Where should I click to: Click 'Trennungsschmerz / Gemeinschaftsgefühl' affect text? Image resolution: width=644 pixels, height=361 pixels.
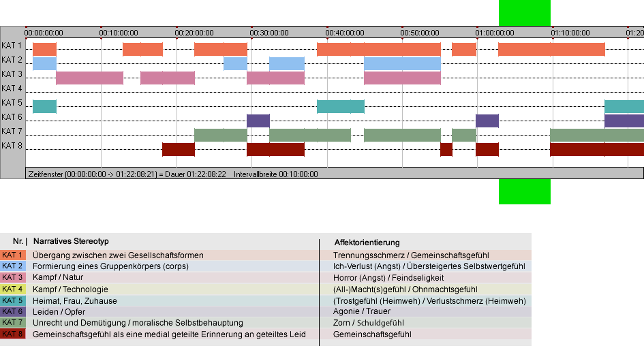click(x=411, y=255)
